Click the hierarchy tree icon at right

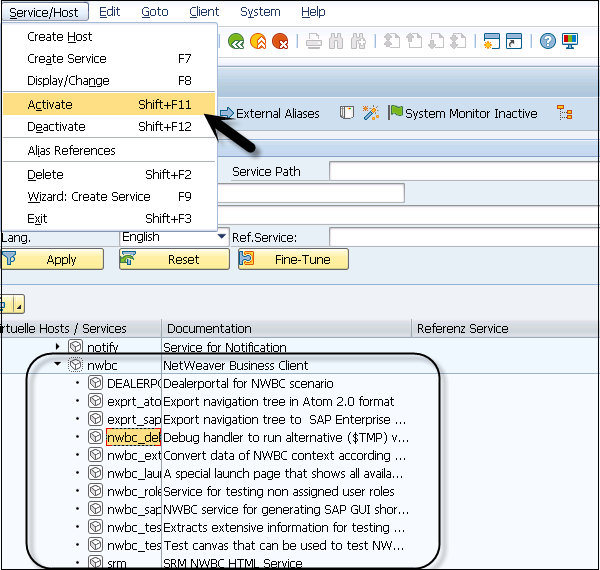pyautogui.click(x=565, y=113)
